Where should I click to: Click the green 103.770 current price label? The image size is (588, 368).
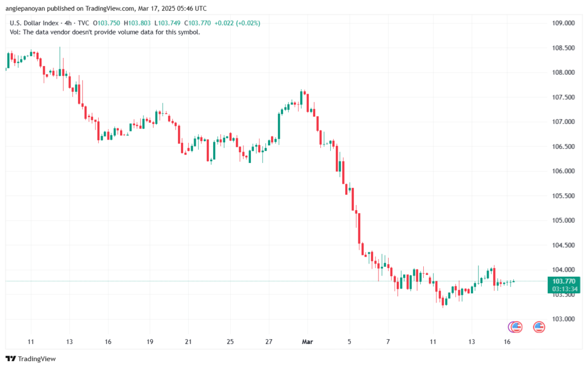tap(564, 281)
